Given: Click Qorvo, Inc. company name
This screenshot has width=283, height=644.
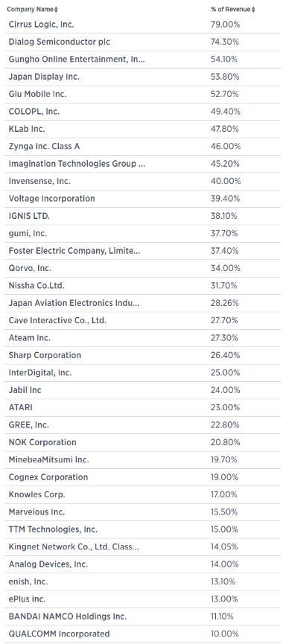Looking at the screenshot, I should tap(30, 268).
